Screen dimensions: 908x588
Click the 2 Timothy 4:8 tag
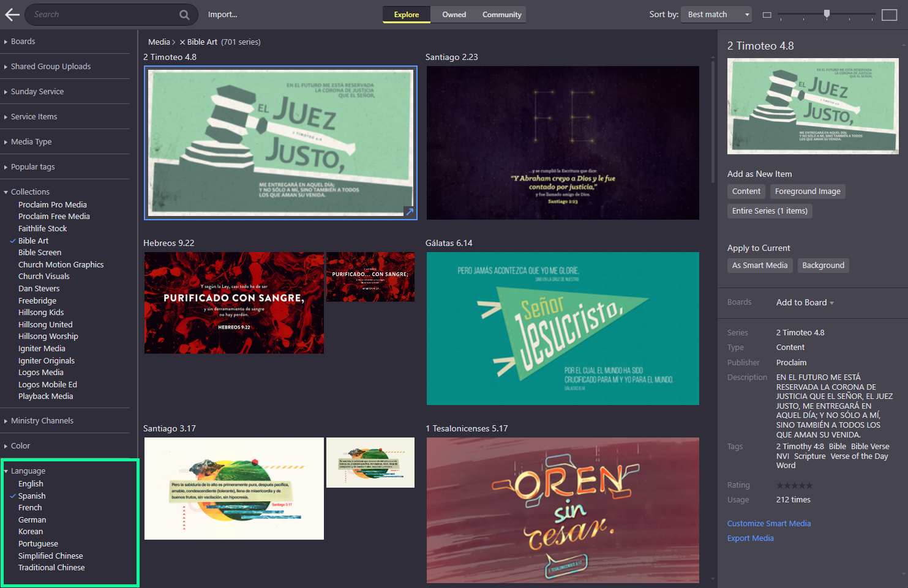click(800, 447)
